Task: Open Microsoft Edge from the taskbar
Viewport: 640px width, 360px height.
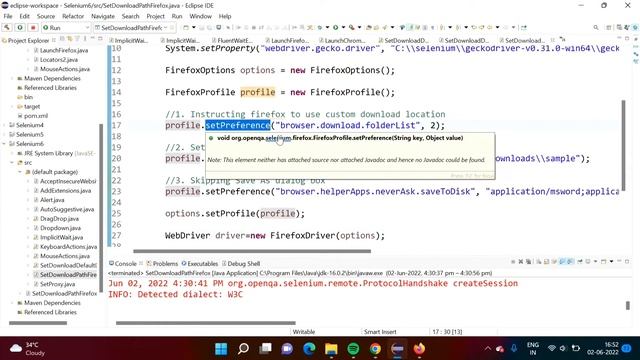Action: [x=309, y=349]
